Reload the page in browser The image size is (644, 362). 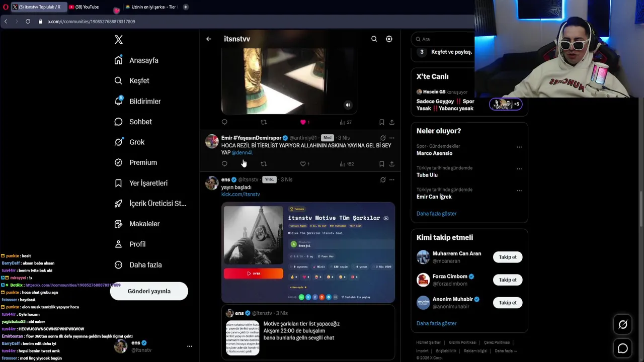tap(28, 22)
